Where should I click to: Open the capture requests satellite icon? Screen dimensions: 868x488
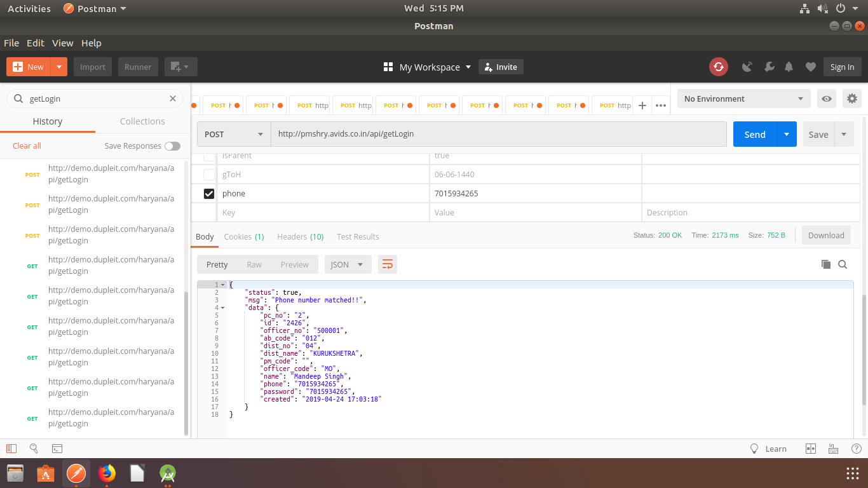click(x=747, y=67)
